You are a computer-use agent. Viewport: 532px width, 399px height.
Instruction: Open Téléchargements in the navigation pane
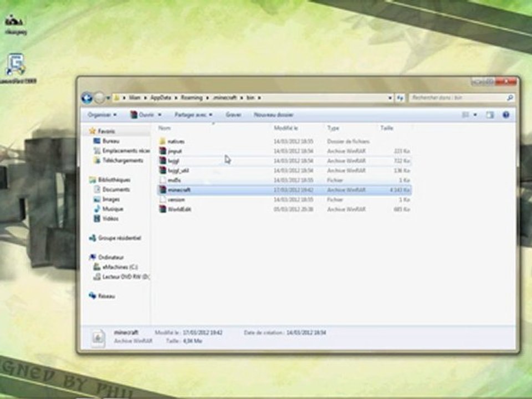tap(123, 160)
